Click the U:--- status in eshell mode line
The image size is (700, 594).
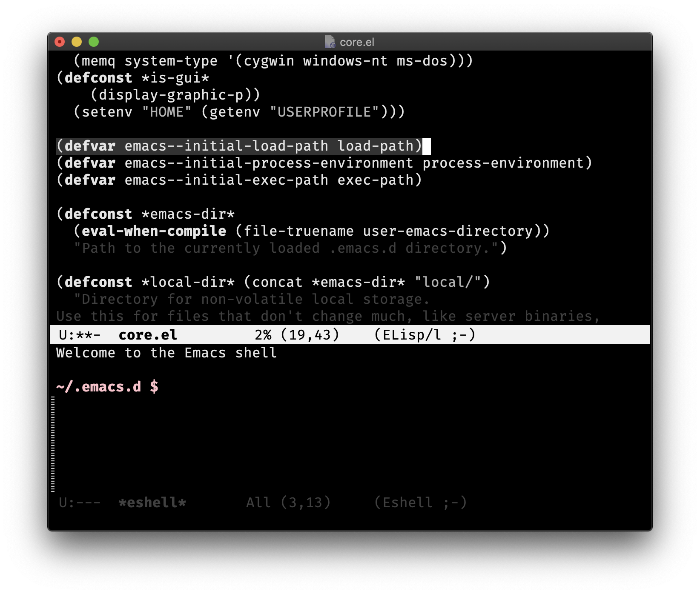[x=80, y=503]
